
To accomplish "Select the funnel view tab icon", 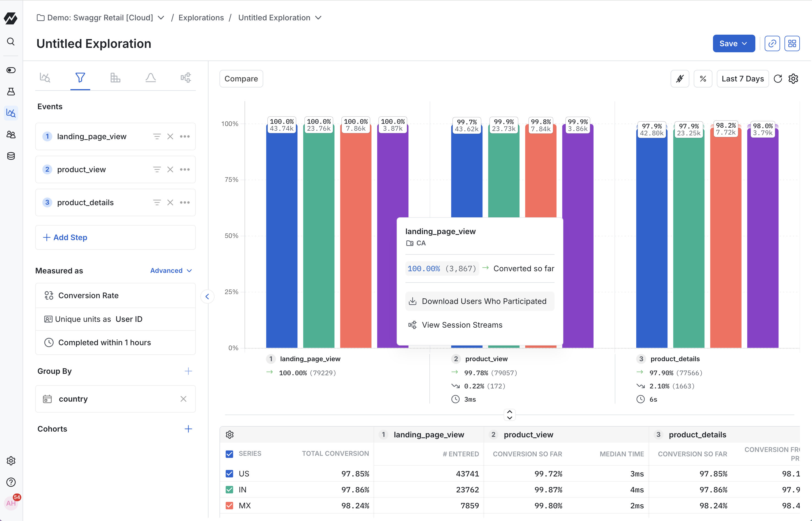I will [x=80, y=78].
